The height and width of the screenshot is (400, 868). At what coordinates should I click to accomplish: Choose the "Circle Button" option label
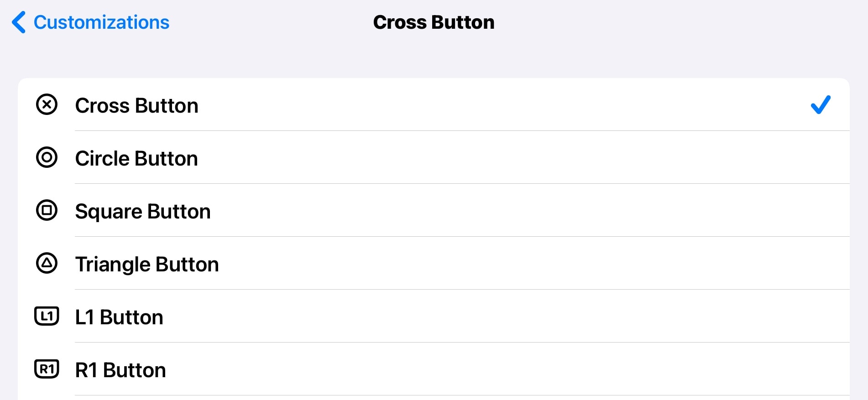tap(136, 159)
